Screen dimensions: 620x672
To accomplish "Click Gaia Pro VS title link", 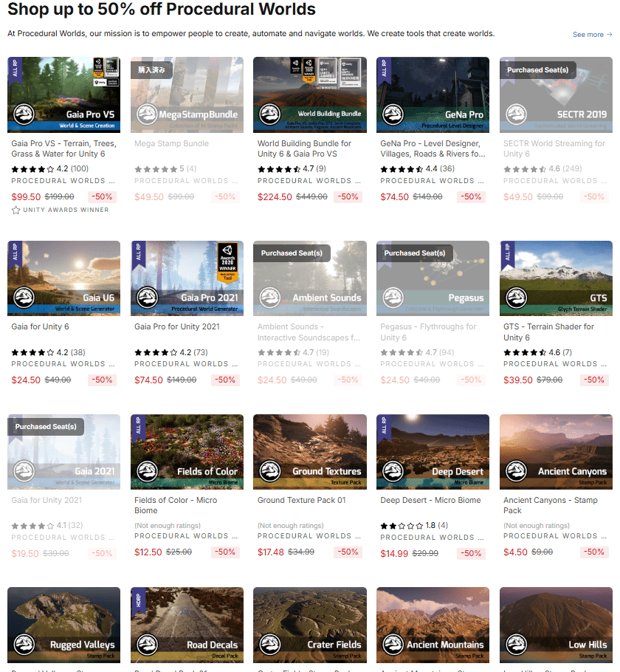I will pos(63,148).
